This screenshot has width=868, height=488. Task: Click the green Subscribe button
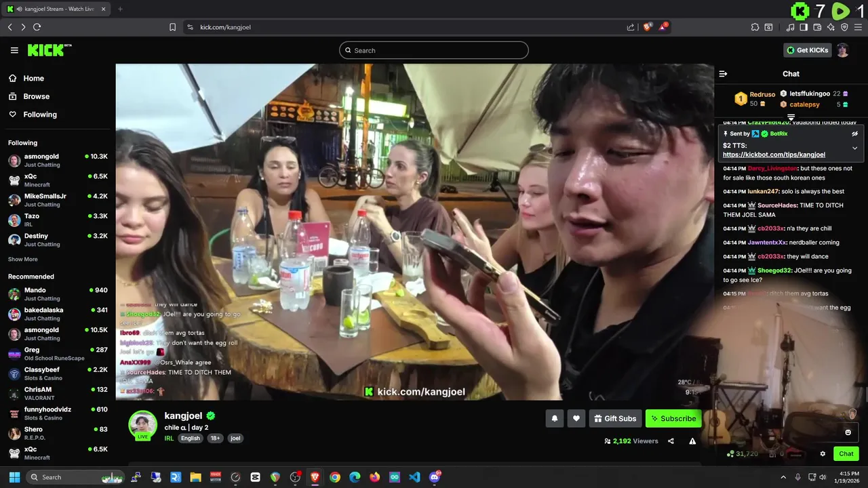(x=673, y=419)
